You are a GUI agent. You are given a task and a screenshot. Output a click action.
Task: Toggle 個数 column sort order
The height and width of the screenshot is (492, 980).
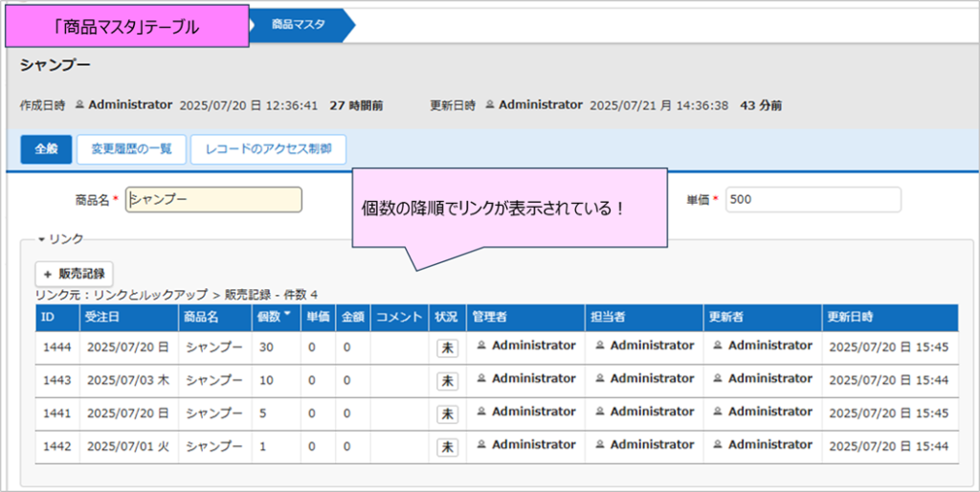point(277,318)
